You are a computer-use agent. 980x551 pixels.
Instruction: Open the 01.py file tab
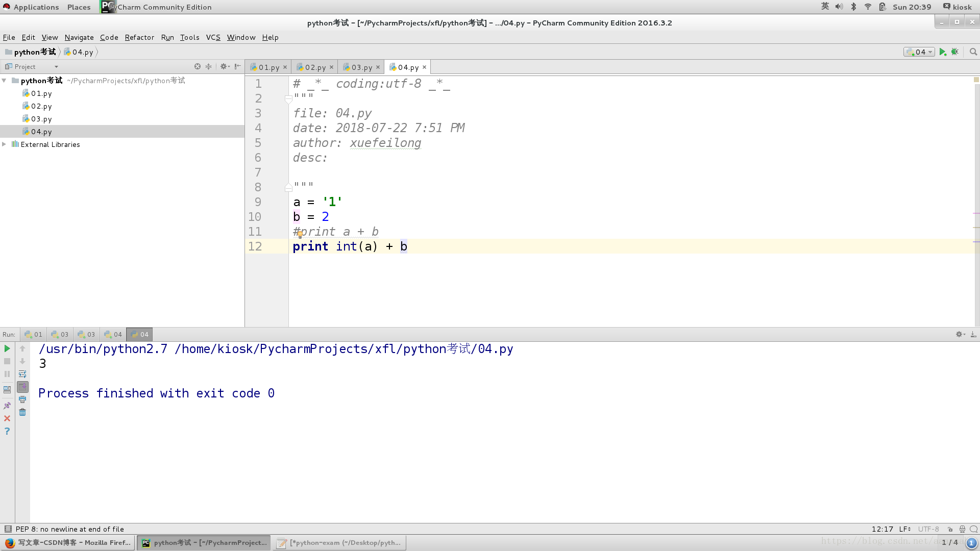(269, 67)
